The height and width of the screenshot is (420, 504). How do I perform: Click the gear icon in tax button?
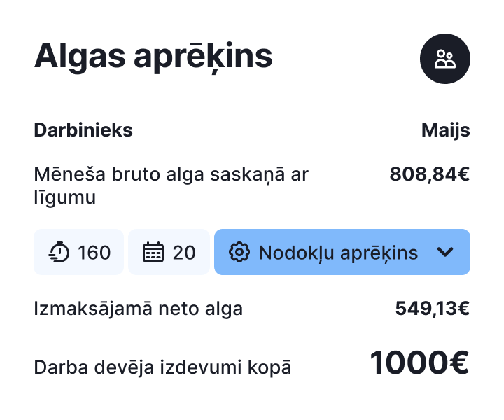pyautogui.click(x=239, y=252)
